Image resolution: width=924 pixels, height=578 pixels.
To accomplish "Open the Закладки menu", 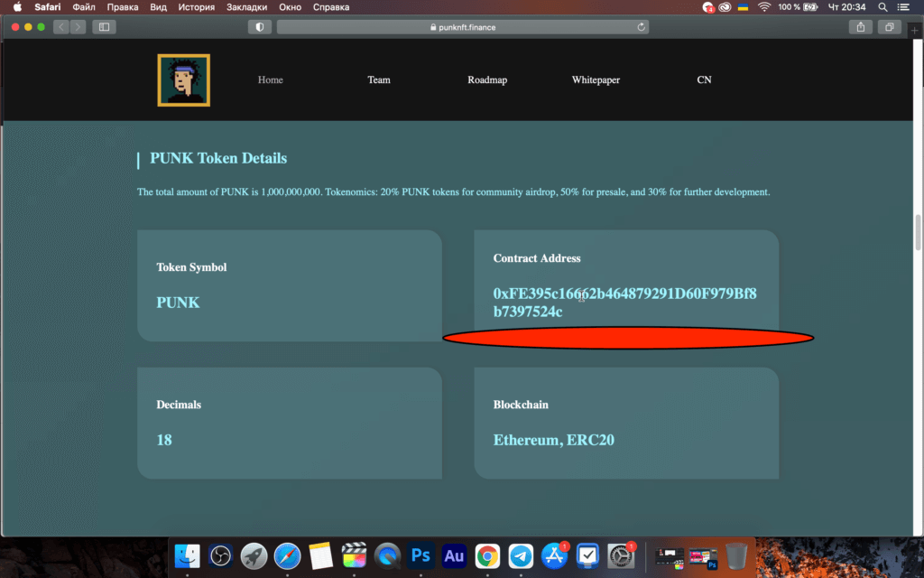I will [x=246, y=7].
